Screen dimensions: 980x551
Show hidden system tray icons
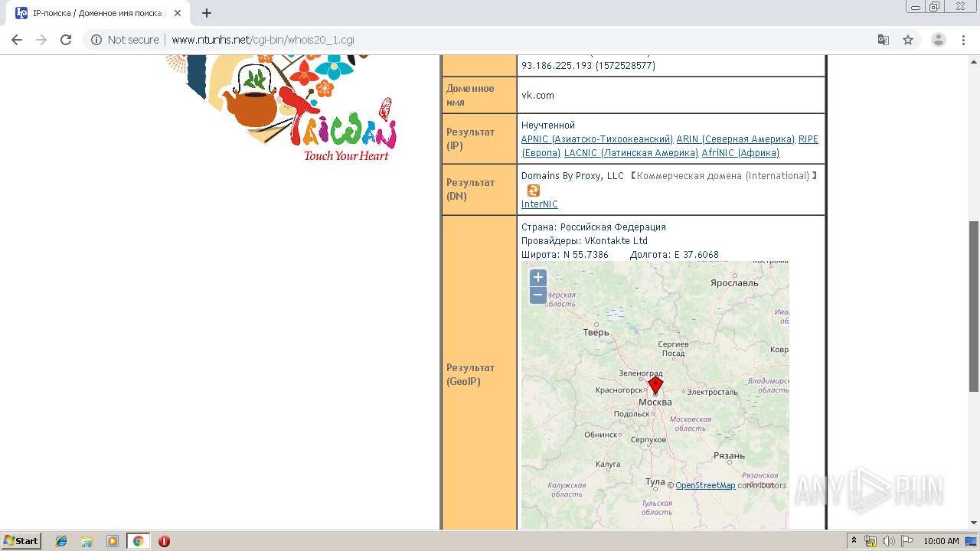tap(854, 541)
